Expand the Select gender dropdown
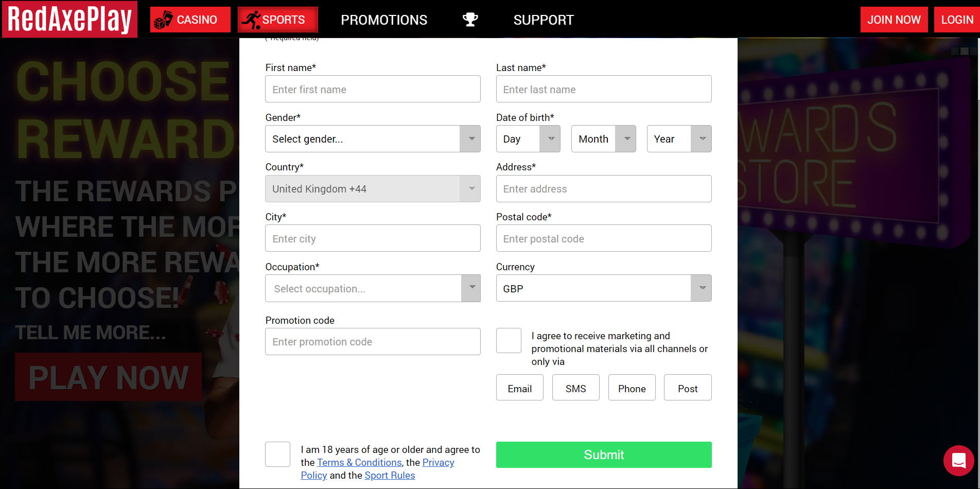Screen dimensions: 980x489 373,139
